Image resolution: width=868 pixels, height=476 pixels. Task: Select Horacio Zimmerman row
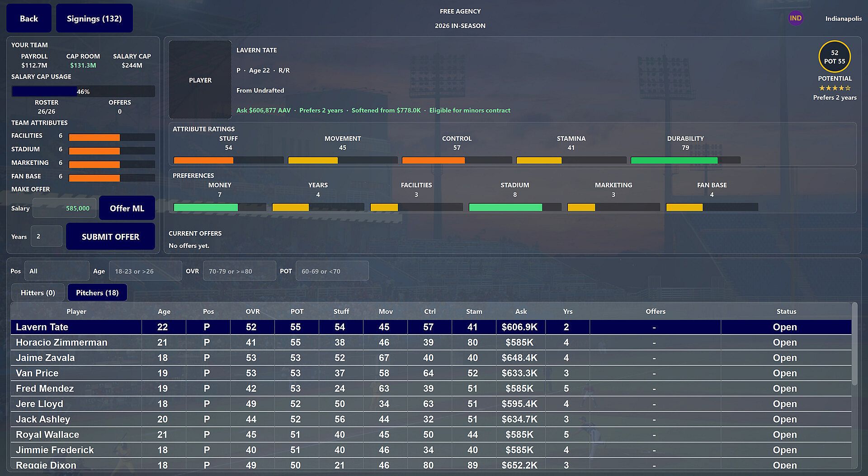point(431,342)
